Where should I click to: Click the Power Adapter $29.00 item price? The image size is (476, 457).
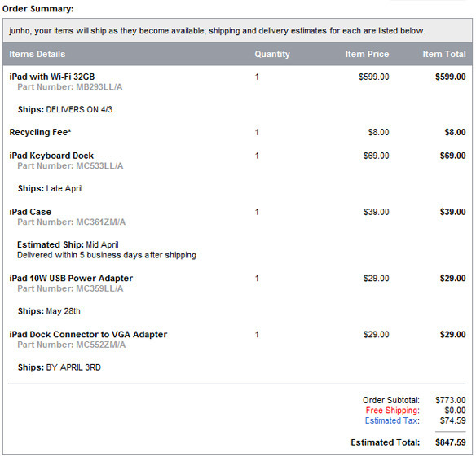[376, 279]
